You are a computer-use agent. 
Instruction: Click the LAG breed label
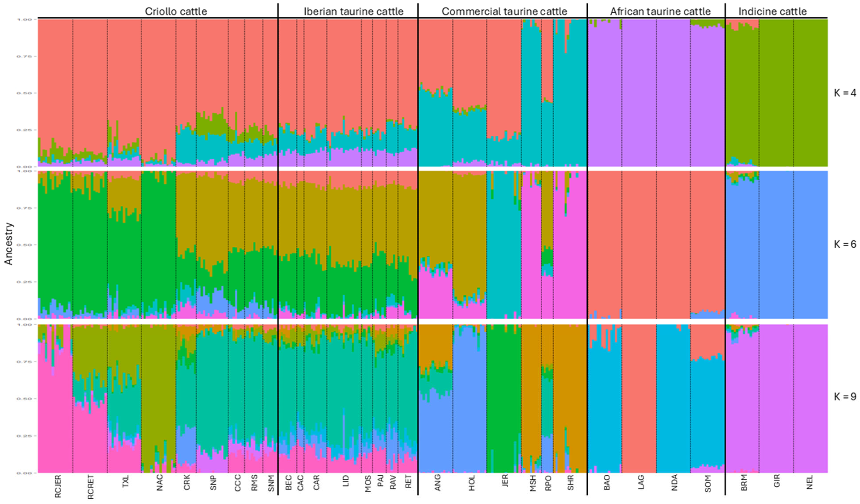641,482
